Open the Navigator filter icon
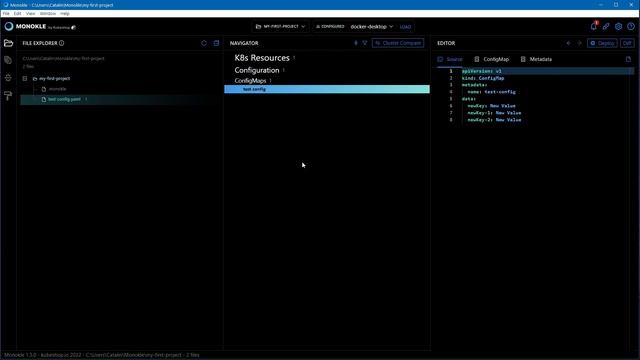This screenshot has height=360, width=640. click(365, 43)
